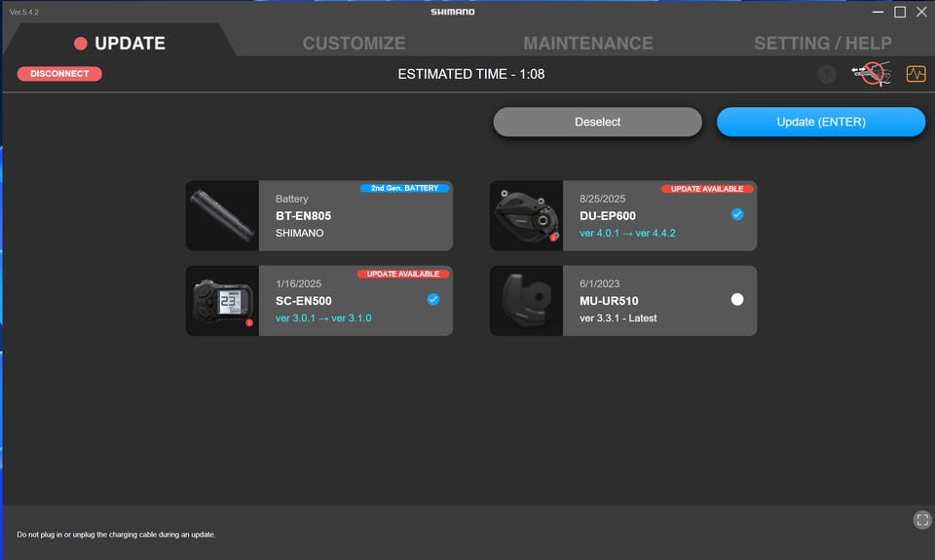The height and width of the screenshot is (560, 935).
Task: Click the wireless connection disabled bike icon
Action: 871,74
